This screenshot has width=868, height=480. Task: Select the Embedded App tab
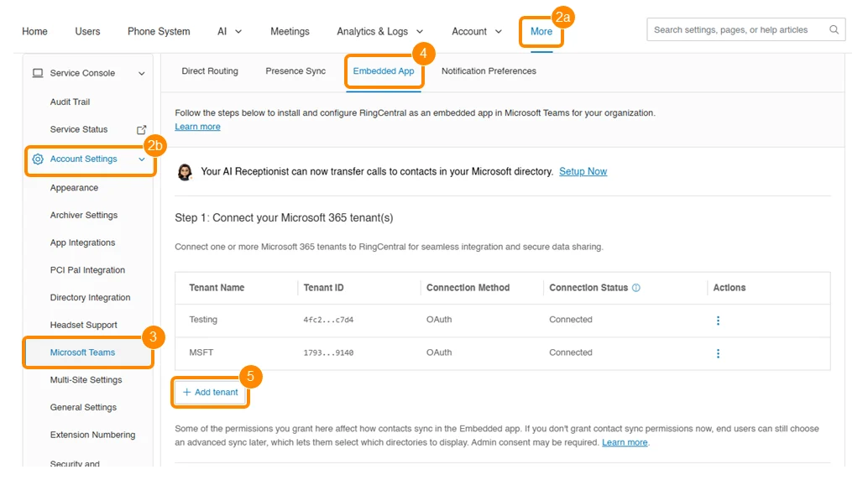click(384, 70)
